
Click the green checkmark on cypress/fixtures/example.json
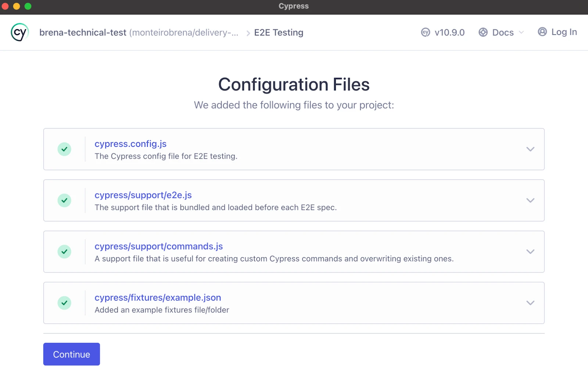(x=64, y=303)
